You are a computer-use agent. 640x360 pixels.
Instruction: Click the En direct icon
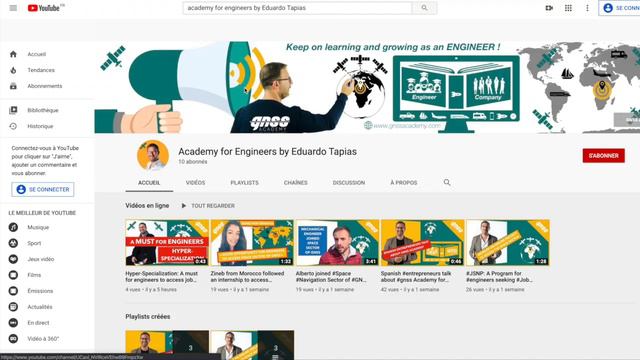13,323
